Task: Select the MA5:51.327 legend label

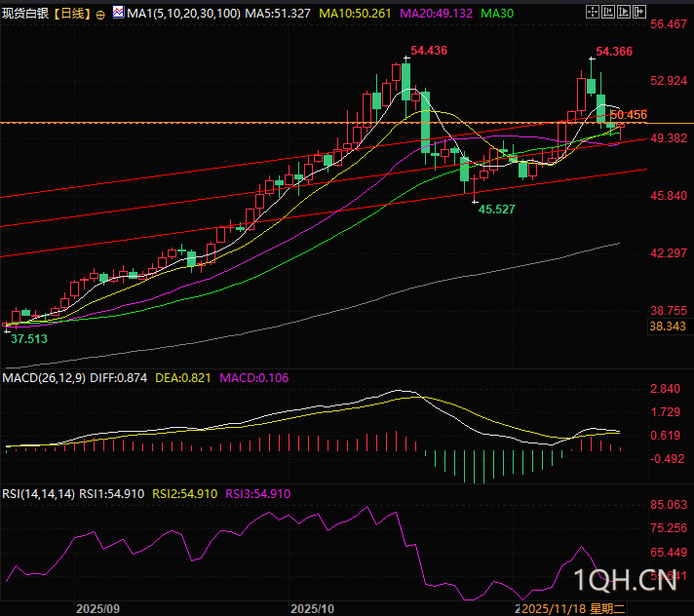Action: coord(278,14)
